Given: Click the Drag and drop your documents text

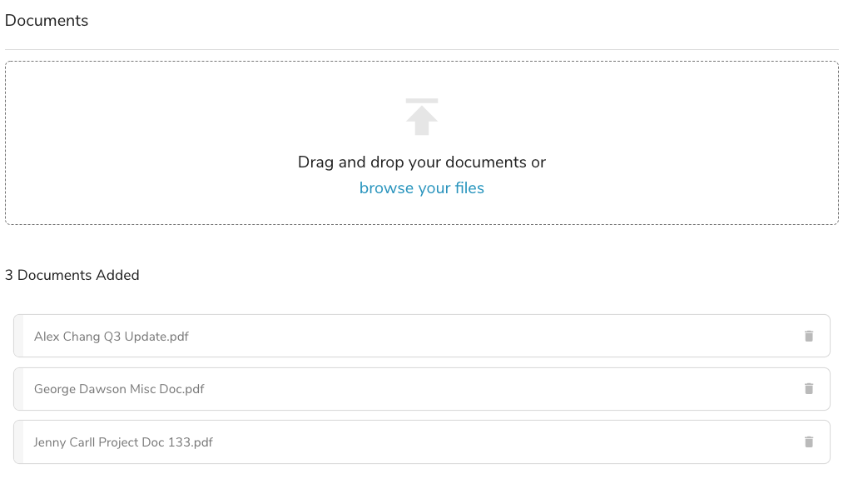Looking at the screenshot, I should (422, 162).
